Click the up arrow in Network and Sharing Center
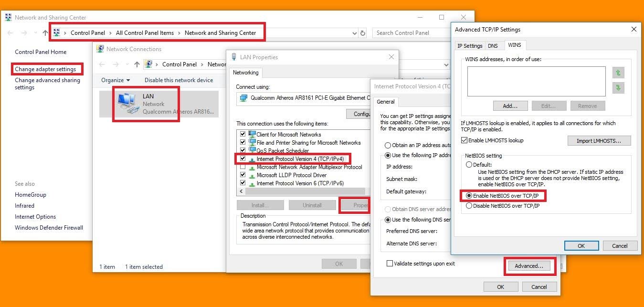 coord(45,33)
